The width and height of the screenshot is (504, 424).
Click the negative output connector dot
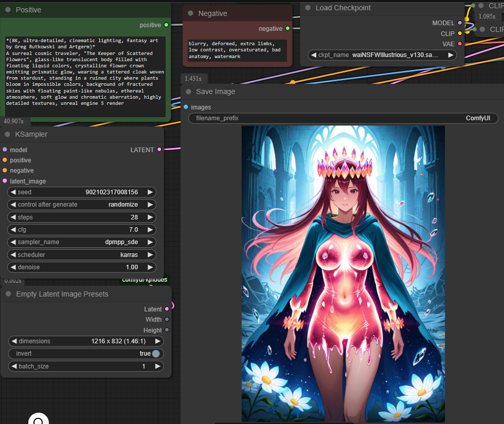coord(287,28)
